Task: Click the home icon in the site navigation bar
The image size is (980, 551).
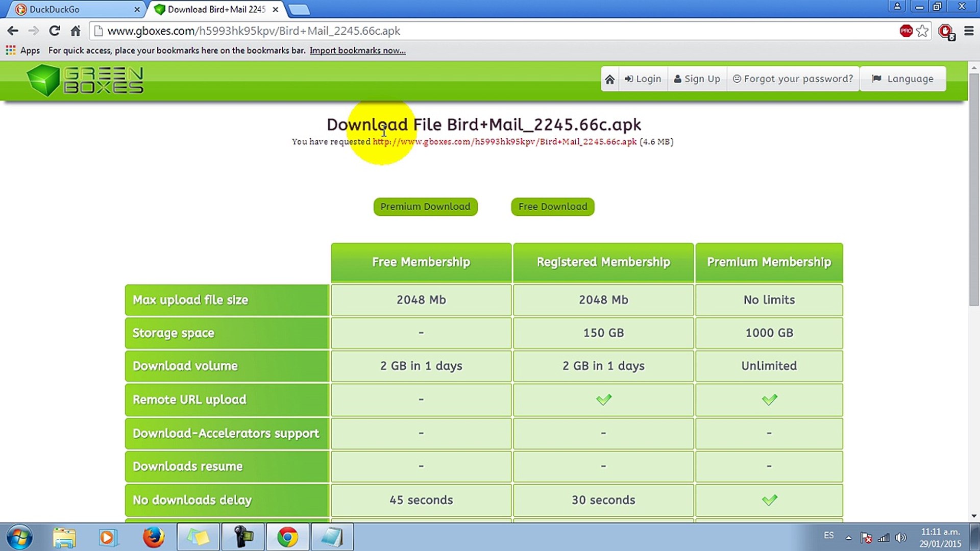Action: pos(609,79)
